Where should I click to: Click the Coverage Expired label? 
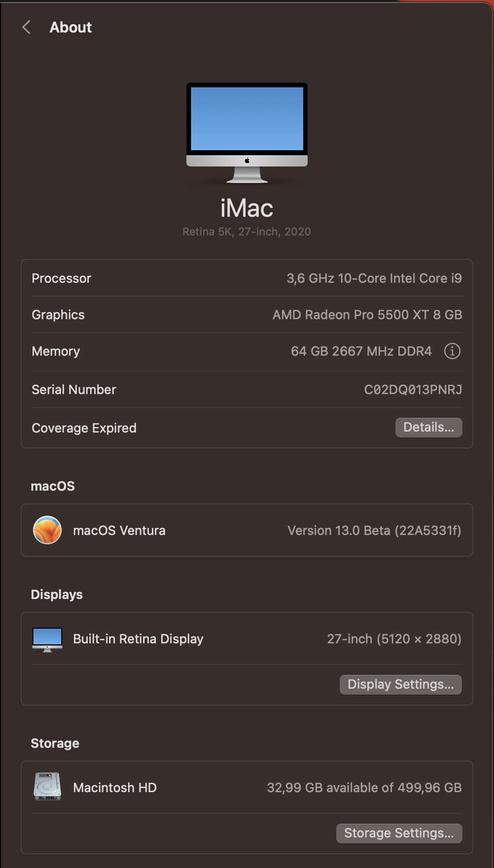pyautogui.click(x=84, y=428)
